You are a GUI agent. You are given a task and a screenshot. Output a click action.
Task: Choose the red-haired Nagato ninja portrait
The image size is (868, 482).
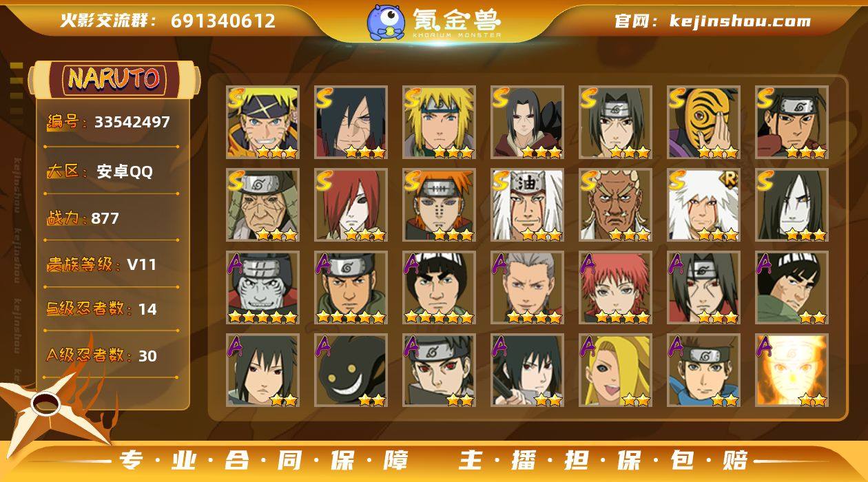351,205
